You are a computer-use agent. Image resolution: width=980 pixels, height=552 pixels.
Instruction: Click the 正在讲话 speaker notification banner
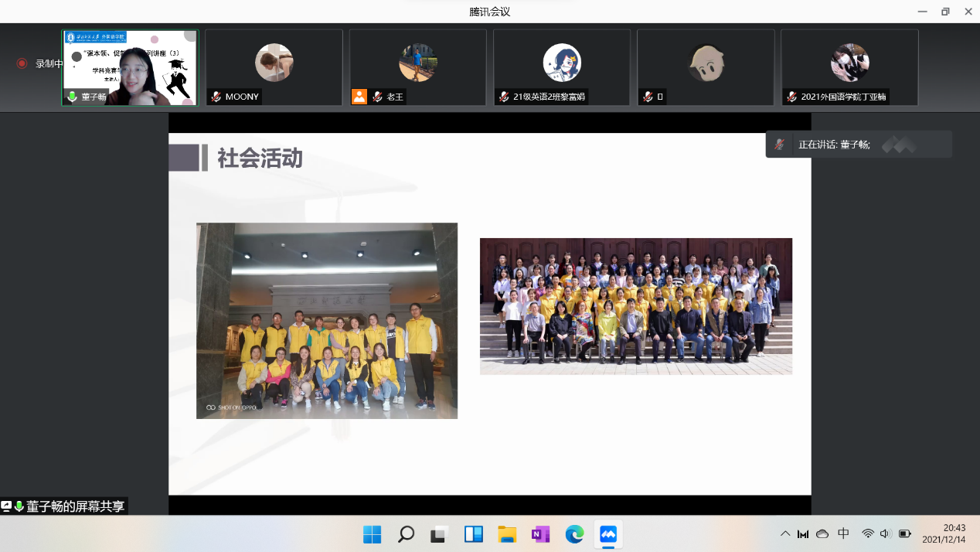point(858,145)
